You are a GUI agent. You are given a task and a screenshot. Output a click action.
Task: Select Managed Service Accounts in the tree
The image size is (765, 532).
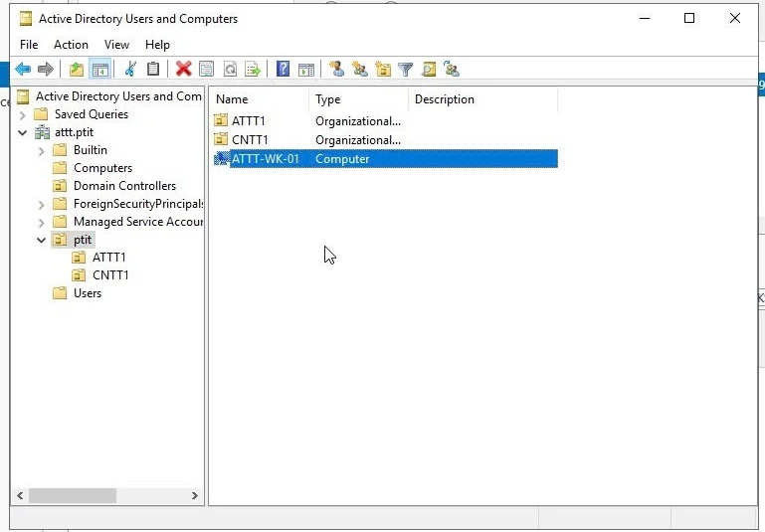point(138,222)
